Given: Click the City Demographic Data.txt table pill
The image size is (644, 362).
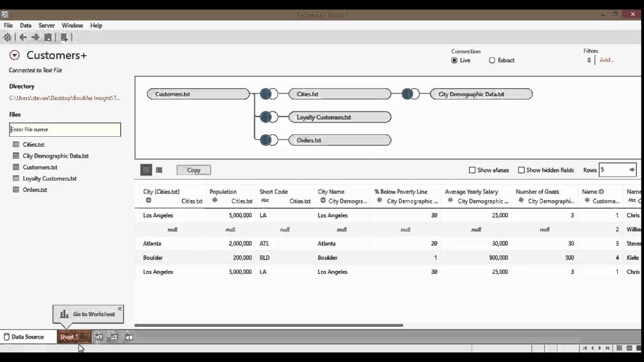Looking at the screenshot, I should tap(481, 94).
